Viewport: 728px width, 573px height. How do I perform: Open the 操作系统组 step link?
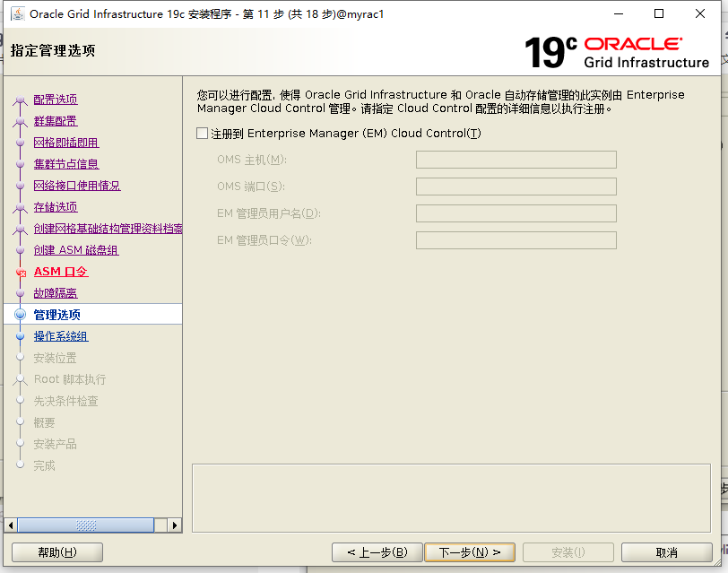coord(61,336)
